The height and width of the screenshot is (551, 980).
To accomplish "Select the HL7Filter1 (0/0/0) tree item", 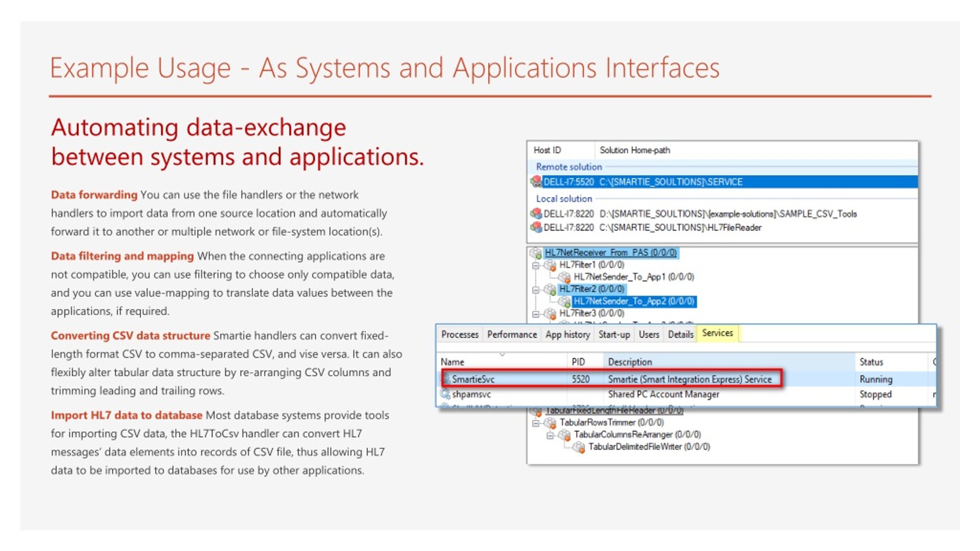I will tap(592, 265).
